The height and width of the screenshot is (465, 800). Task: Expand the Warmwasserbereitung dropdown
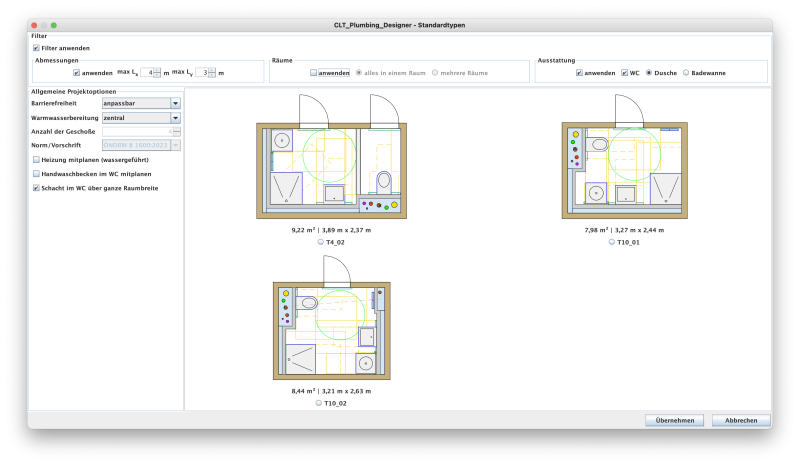[175, 117]
